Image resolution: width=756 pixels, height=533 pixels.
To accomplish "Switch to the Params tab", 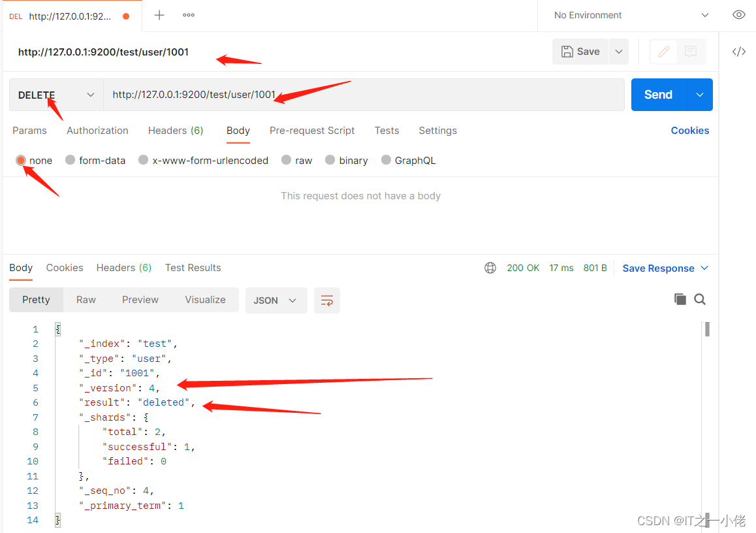I will 29,131.
